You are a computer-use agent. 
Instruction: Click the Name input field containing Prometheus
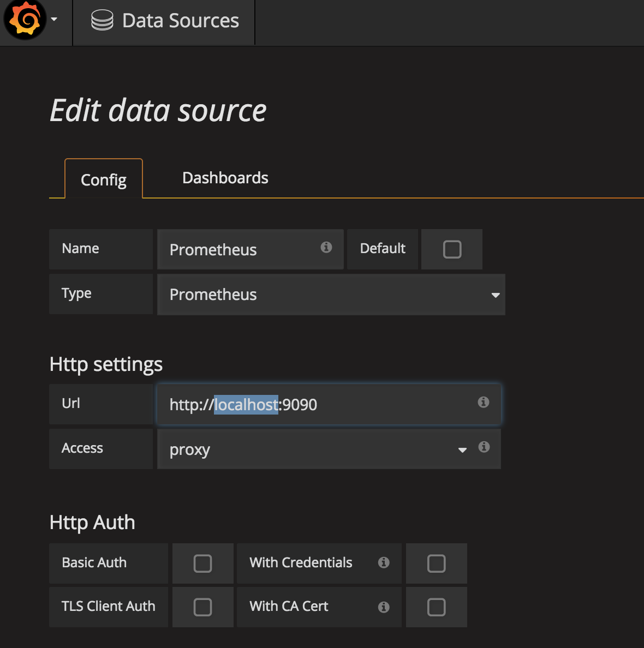251,249
